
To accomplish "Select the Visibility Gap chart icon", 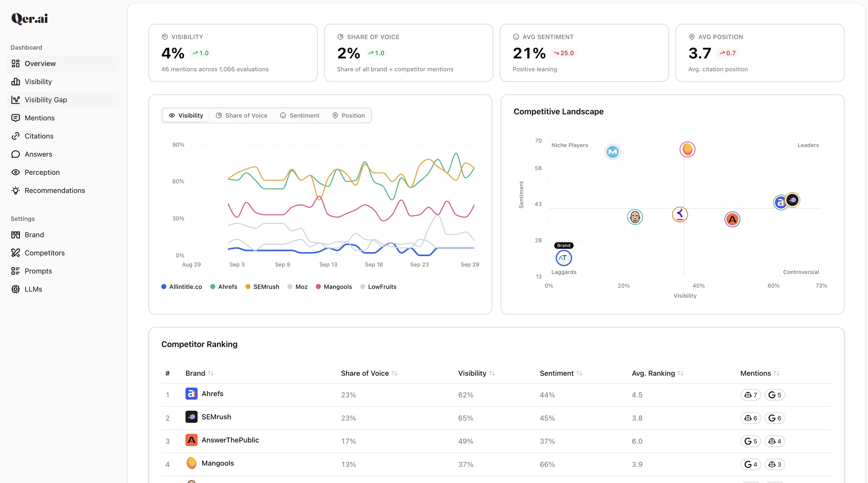I will click(15, 100).
